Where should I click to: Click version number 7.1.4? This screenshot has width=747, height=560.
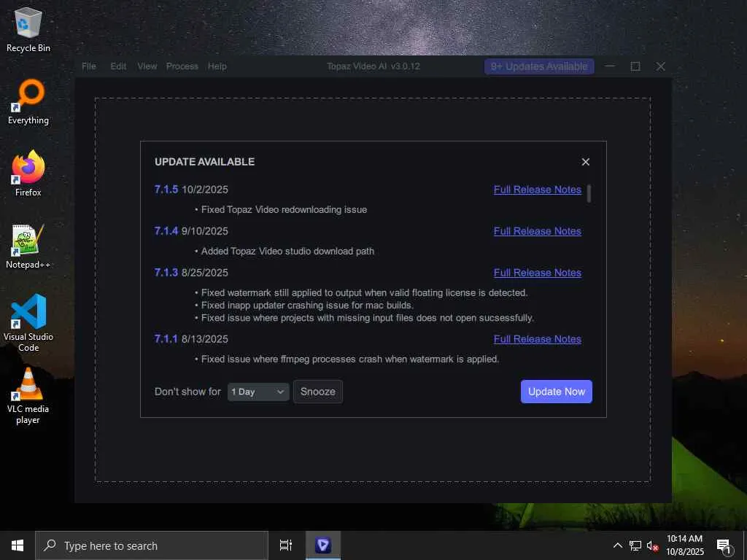pyautogui.click(x=166, y=231)
